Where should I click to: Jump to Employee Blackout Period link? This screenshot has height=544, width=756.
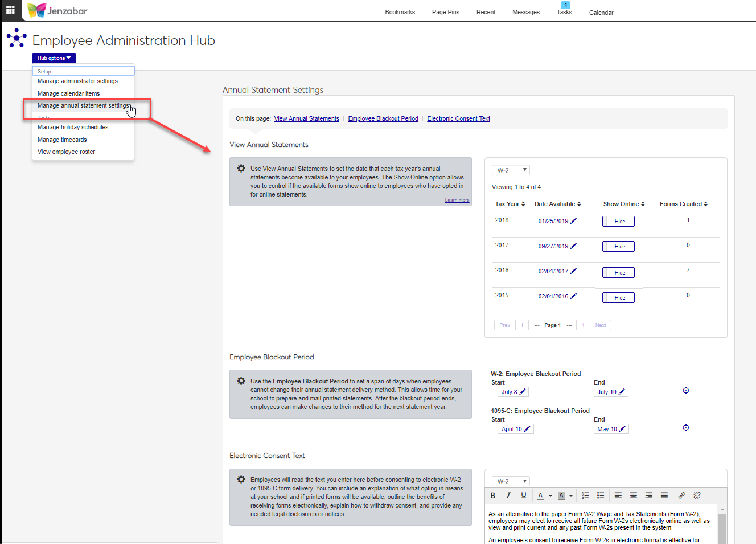point(383,119)
